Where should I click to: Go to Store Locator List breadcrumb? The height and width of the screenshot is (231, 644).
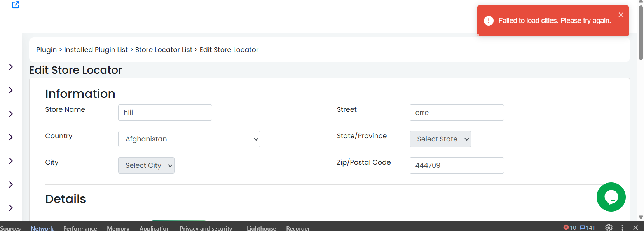point(164,50)
